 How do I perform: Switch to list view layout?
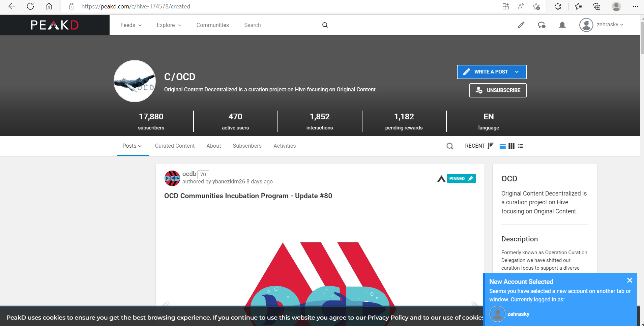tap(502, 146)
